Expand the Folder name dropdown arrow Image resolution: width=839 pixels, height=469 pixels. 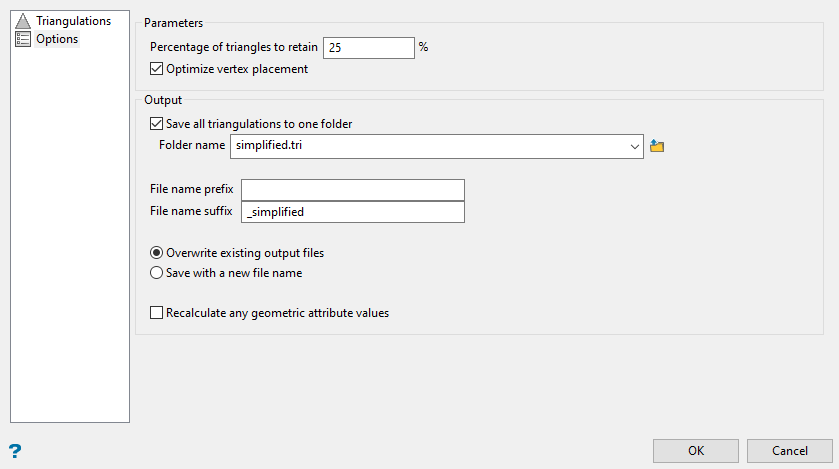click(635, 147)
